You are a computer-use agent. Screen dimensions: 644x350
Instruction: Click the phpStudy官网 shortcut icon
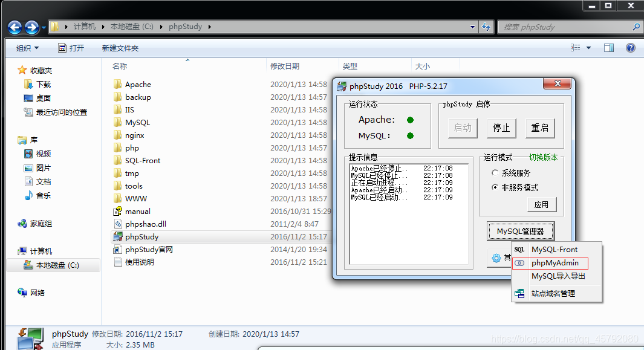[117, 250]
